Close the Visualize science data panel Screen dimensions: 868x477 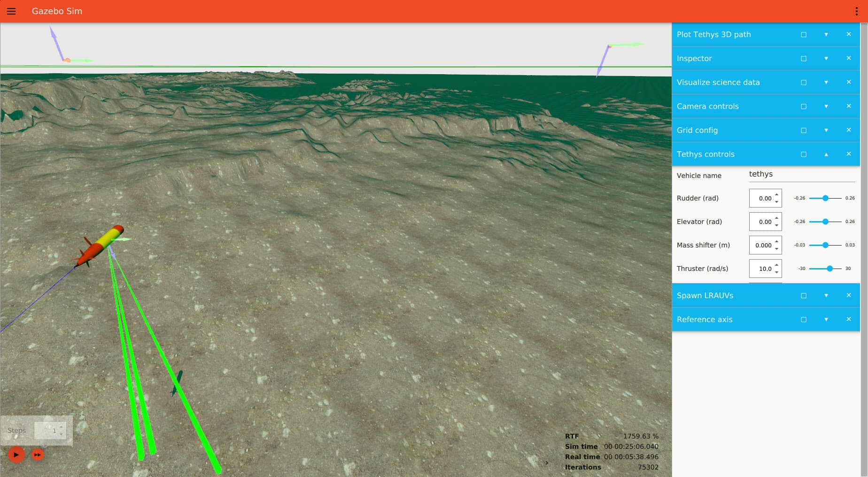(849, 82)
